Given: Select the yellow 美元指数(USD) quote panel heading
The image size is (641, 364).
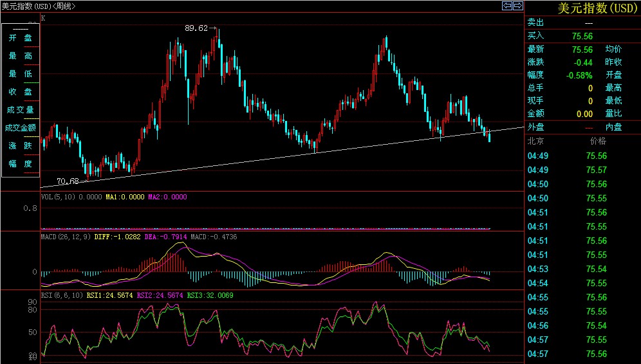Looking at the screenshot, I should [x=597, y=8].
